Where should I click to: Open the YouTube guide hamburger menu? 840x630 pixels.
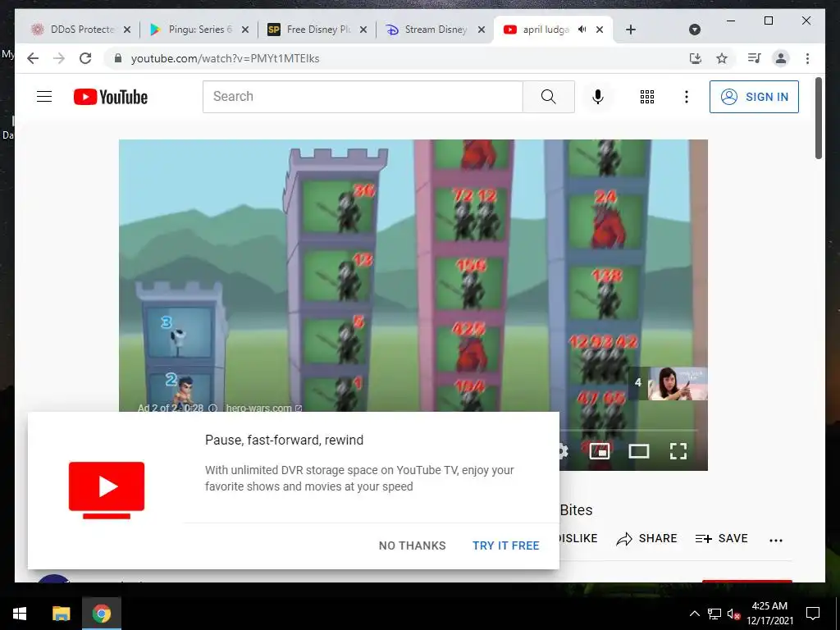pos(44,97)
